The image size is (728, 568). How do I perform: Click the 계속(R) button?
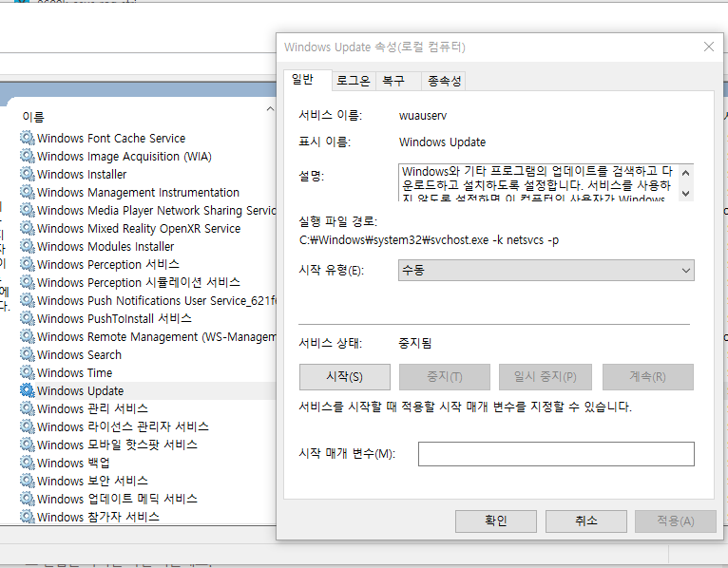(x=647, y=377)
